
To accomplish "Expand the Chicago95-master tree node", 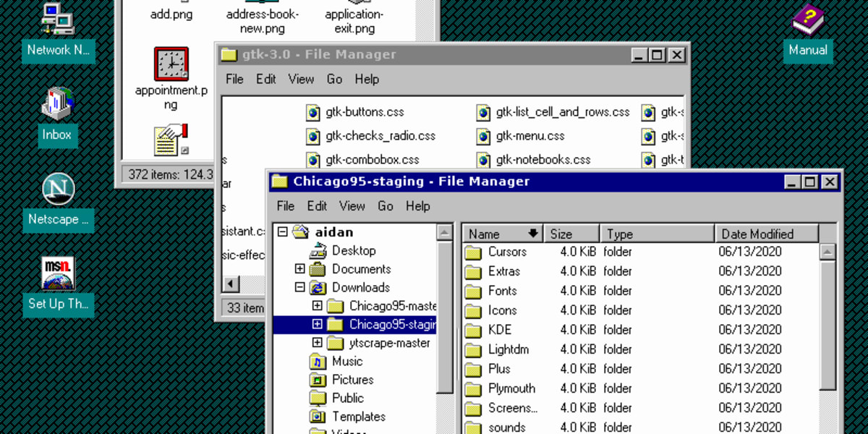I will [x=317, y=306].
